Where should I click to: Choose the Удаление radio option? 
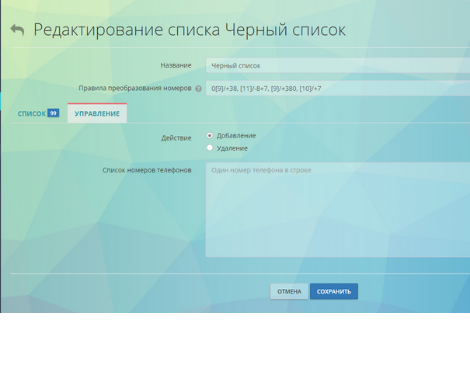tap(210, 148)
